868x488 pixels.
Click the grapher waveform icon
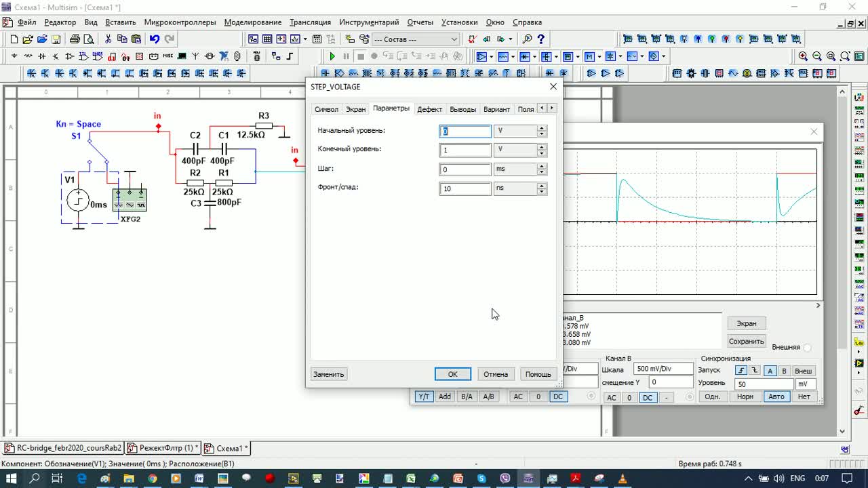point(295,39)
